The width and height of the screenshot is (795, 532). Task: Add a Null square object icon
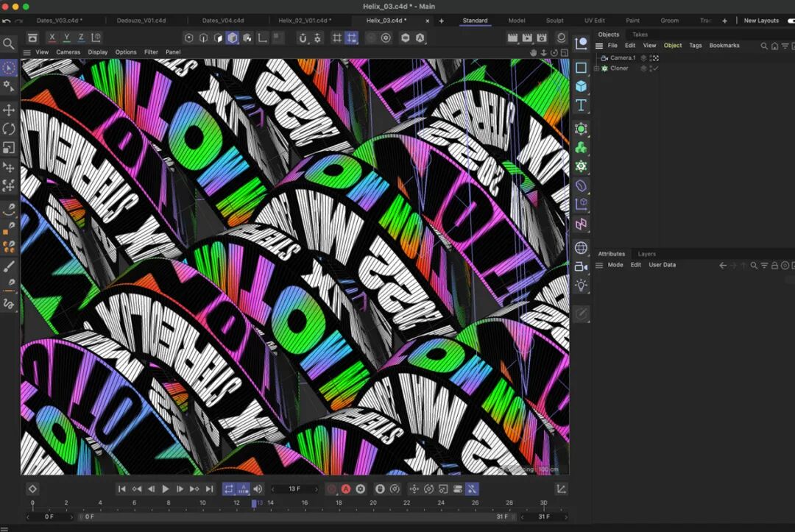(581, 68)
